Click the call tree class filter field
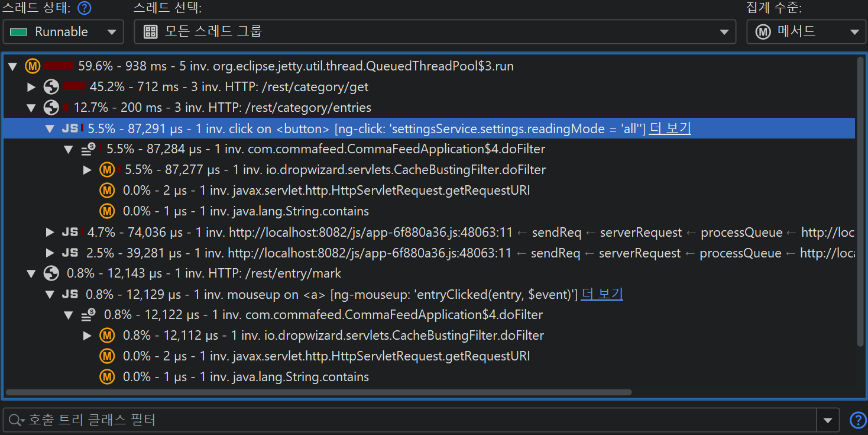The height and width of the screenshot is (435, 868). coord(414,420)
